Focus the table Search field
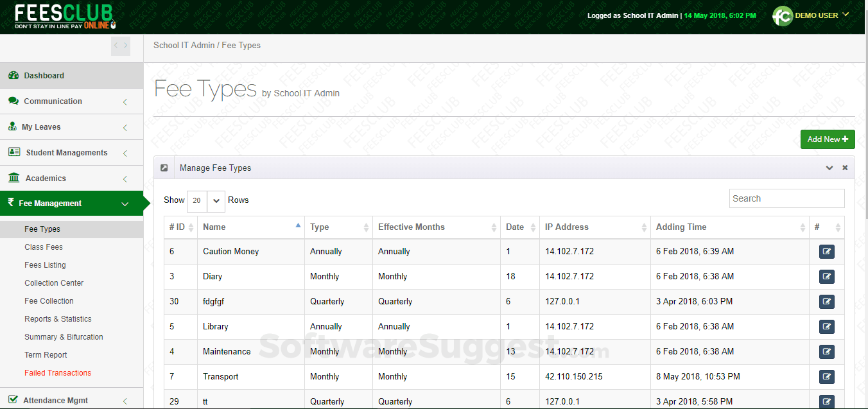This screenshot has width=868, height=409. 787,198
